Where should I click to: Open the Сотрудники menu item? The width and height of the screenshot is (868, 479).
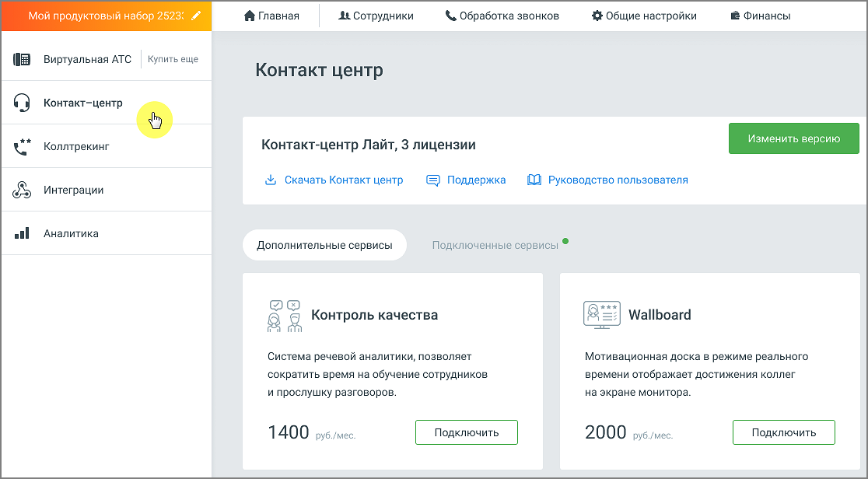point(376,16)
